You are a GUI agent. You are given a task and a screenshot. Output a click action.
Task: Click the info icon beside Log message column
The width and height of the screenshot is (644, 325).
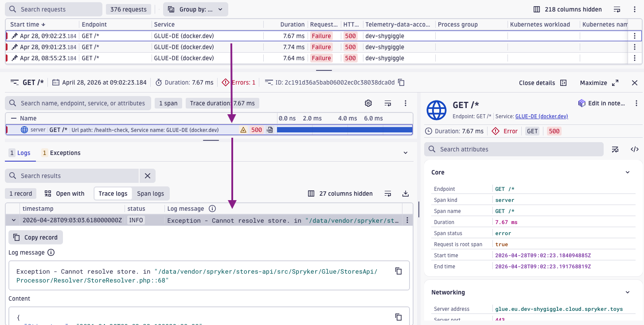pyautogui.click(x=212, y=209)
